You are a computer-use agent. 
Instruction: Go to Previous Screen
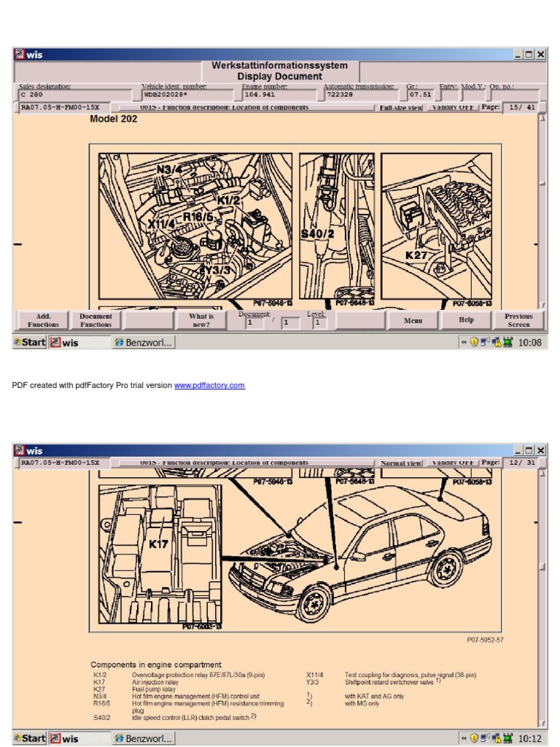click(x=518, y=320)
